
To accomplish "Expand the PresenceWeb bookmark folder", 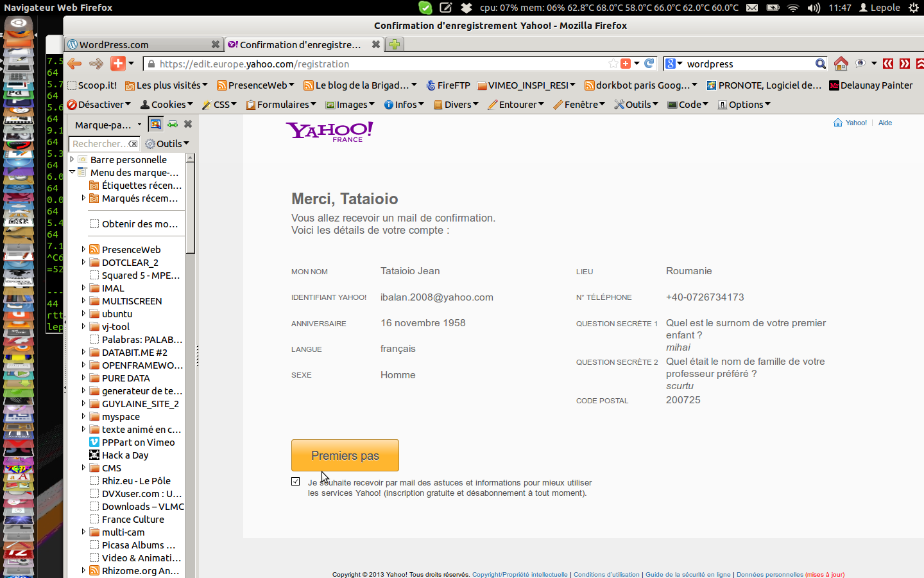I will coord(83,249).
